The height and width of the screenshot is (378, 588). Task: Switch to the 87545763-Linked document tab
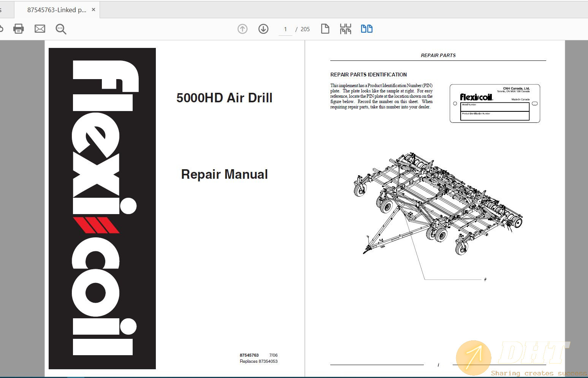click(57, 10)
